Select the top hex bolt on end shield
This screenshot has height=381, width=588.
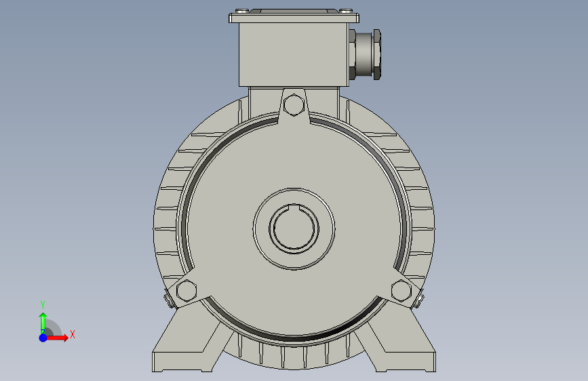[294, 104]
